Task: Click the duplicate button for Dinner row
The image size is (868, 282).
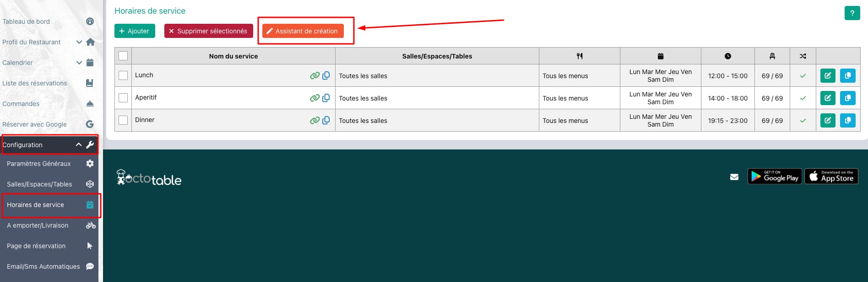Action: pyautogui.click(x=847, y=120)
